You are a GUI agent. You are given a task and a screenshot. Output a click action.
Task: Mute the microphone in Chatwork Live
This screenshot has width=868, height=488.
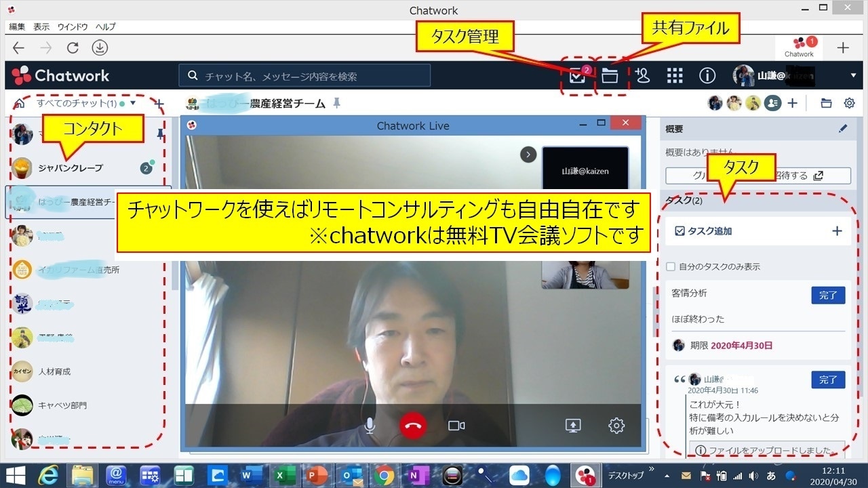370,426
